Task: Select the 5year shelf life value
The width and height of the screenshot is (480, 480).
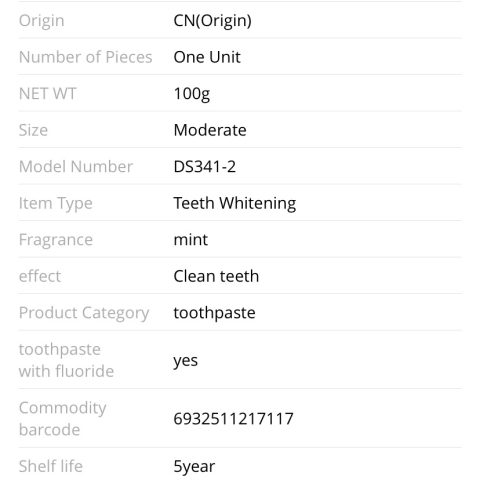Action: pyautogui.click(x=194, y=467)
